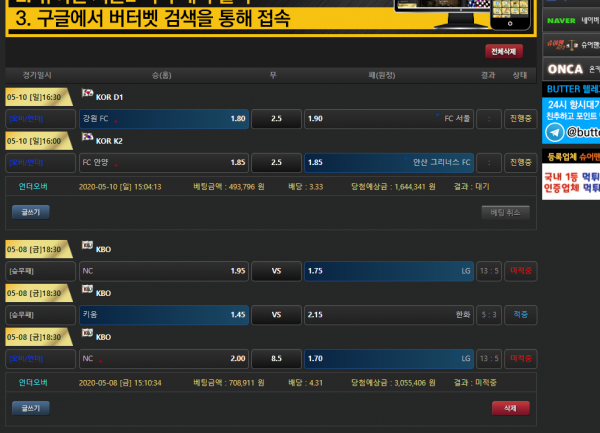Viewport: 600px width, 433px height.
Task: Click the red 삭제 button at bottom
Action: (x=510, y=408)
